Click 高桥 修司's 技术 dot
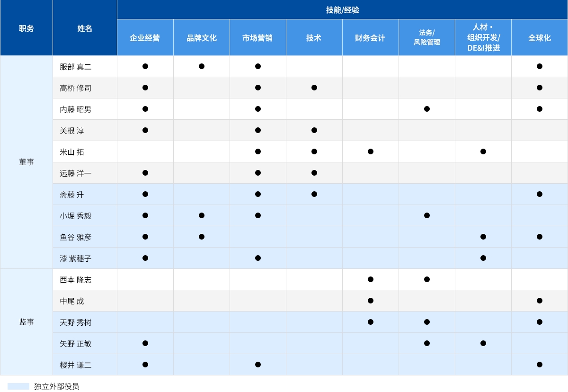 314,88
